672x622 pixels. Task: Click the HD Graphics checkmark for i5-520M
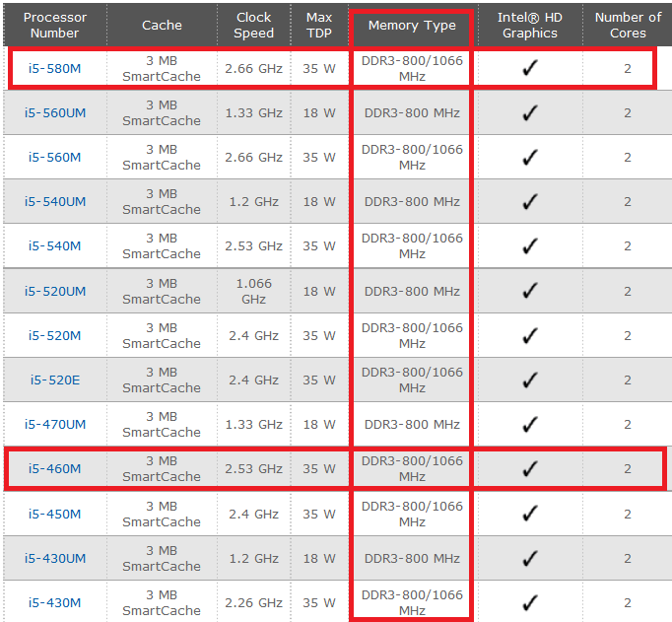530,335
